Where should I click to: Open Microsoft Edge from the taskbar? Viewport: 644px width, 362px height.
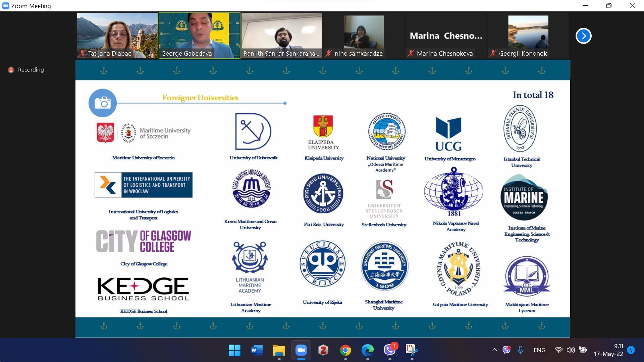(x=367, y=350)
